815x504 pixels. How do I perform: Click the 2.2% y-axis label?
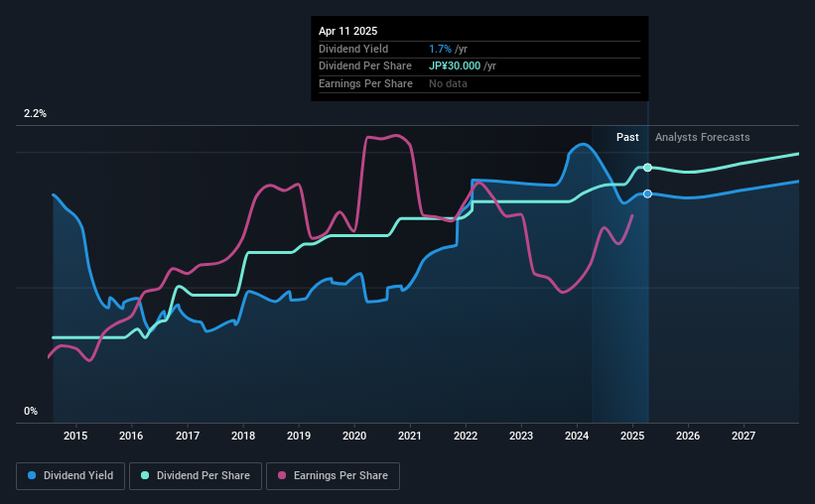click(35, 114)
